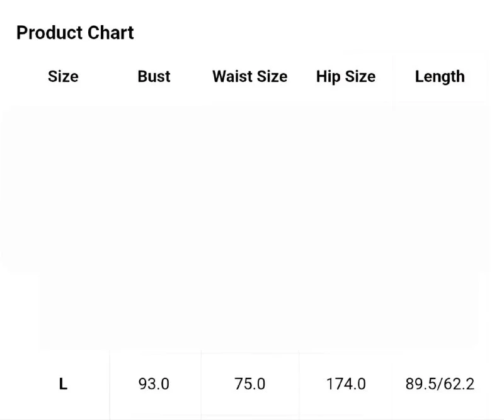Click the Hip Size column header
The width and height of the screenshot is (504, 420).
(x=345, y=77)
